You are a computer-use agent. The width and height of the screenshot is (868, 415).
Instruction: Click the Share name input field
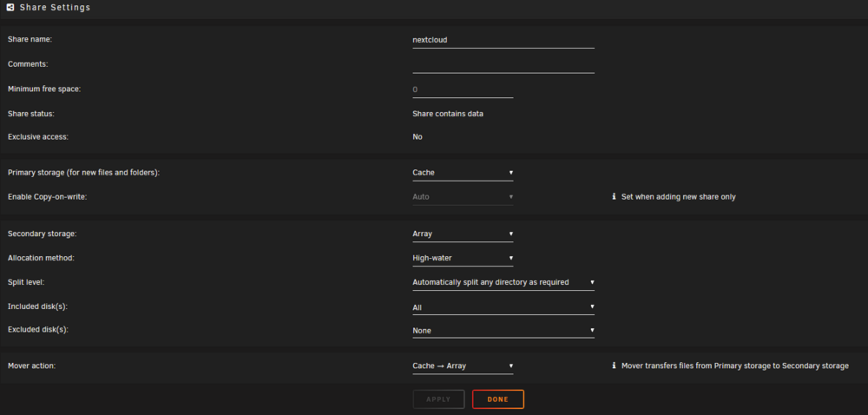click(x=503, y=40)
